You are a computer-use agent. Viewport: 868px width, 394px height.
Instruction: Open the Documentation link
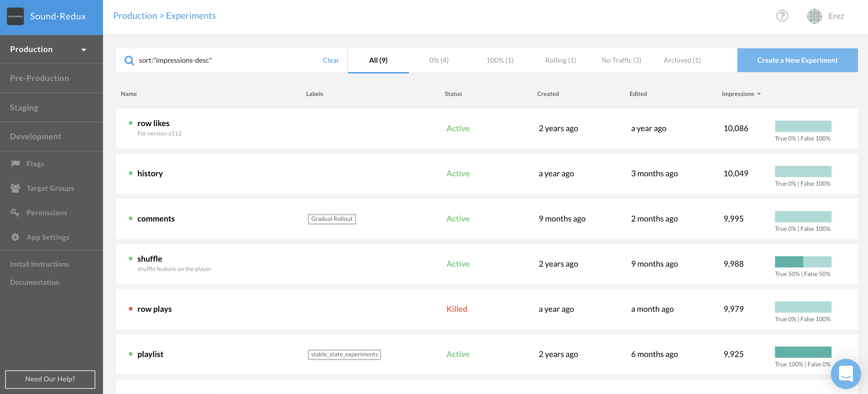(35, 282)
